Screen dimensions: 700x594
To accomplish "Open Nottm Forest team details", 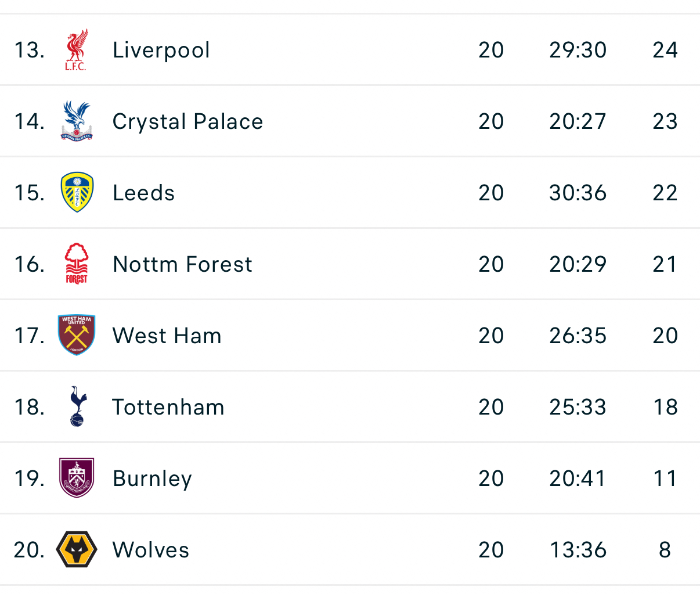I will point(182,264).
